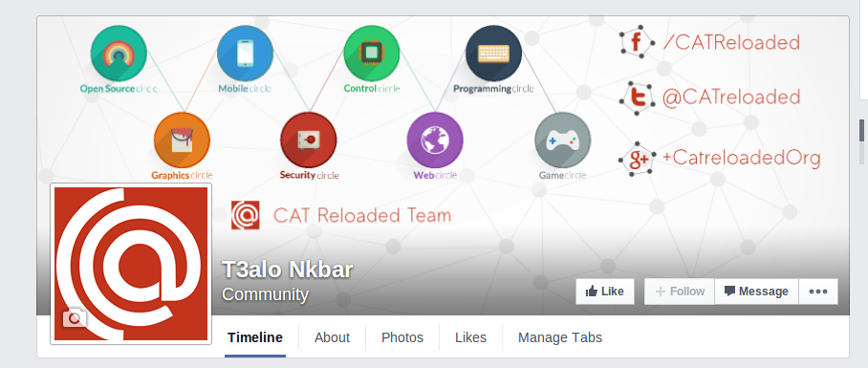This screenshot has height=368, width=868.
Task: Click the Security circle label
Action: [x=309, y=176]
